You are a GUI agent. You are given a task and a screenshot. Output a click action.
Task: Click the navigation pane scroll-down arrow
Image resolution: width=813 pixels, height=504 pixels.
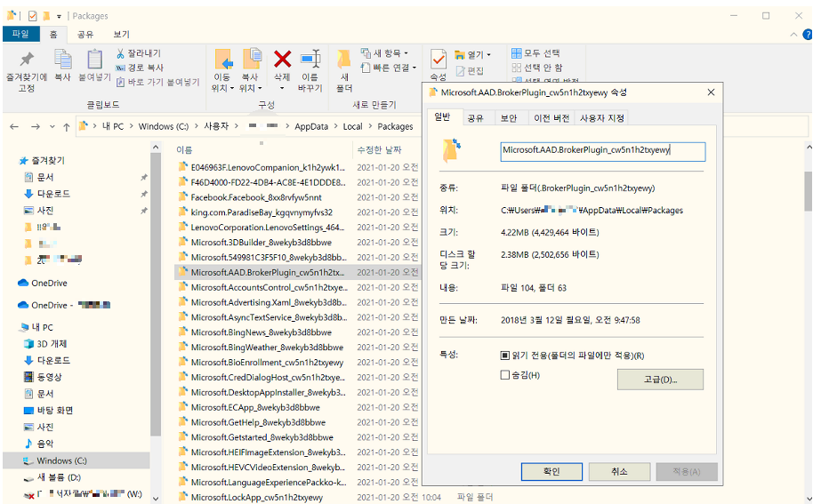point(156,498)
